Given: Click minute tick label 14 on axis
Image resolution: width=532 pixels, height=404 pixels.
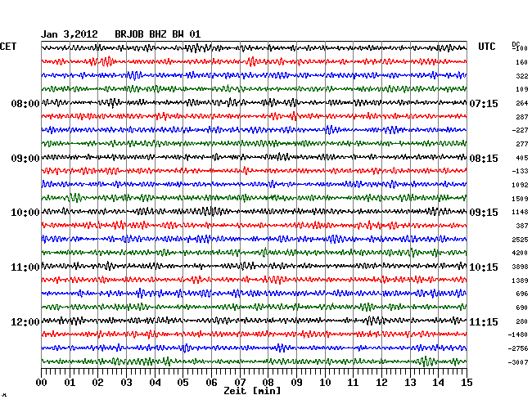Looking at the screenshot, I should click(x=438, y=383).
